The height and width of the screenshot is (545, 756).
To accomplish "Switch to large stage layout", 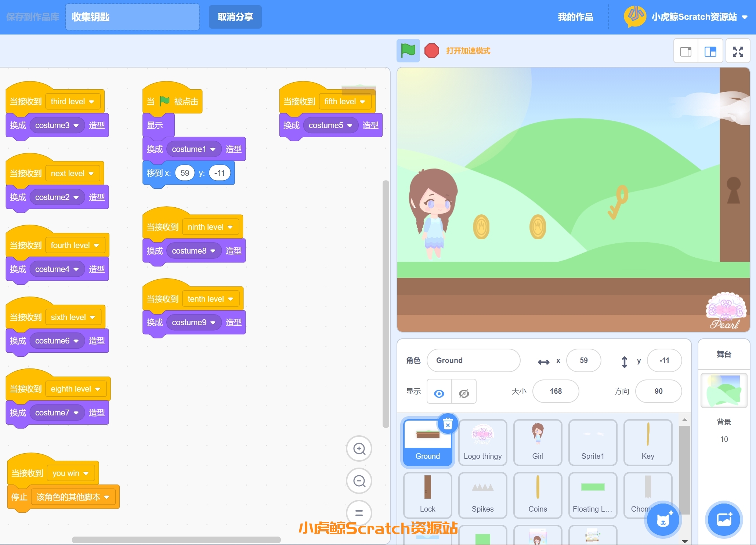I will tap(710, 51).
